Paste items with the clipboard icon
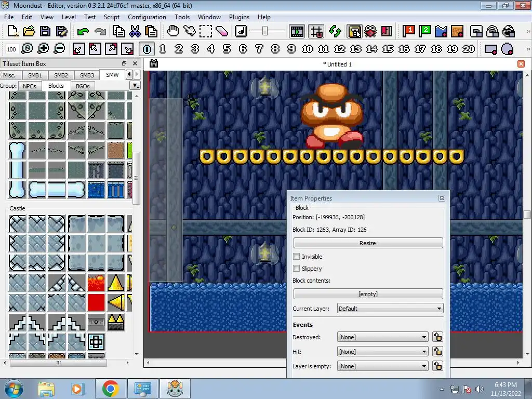 [x=151, y=32]
